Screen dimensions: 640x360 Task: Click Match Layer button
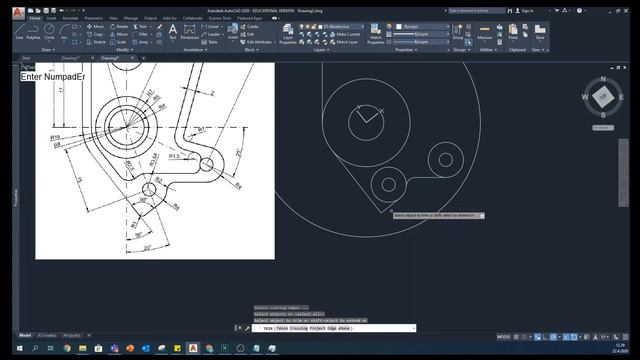[344, 42]
